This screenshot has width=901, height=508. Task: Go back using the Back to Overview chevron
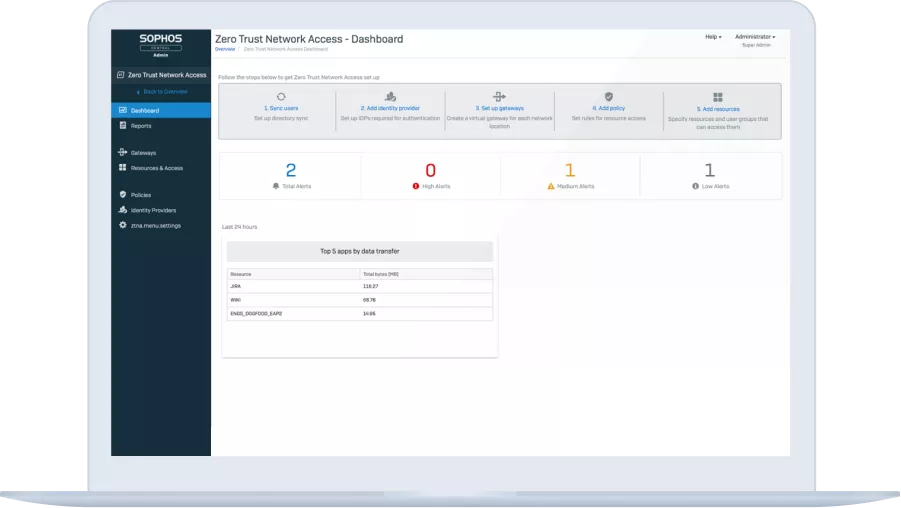pyautogui.click(x=138, y=92)
